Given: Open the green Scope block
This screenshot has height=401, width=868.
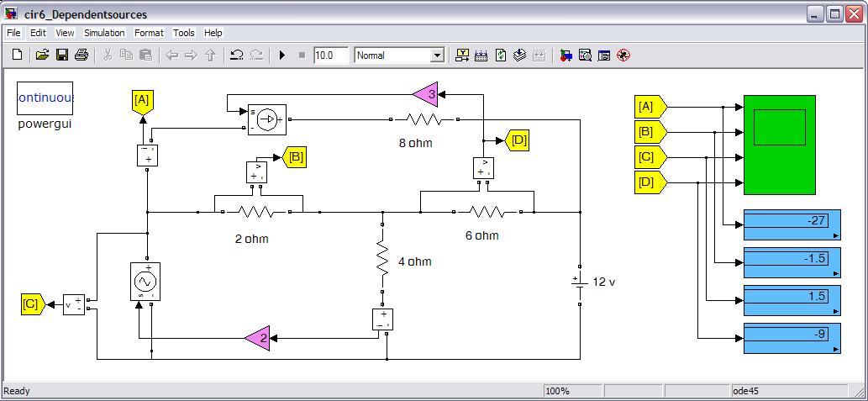Looking at the screenshot, I should click(x=779, y=145).
